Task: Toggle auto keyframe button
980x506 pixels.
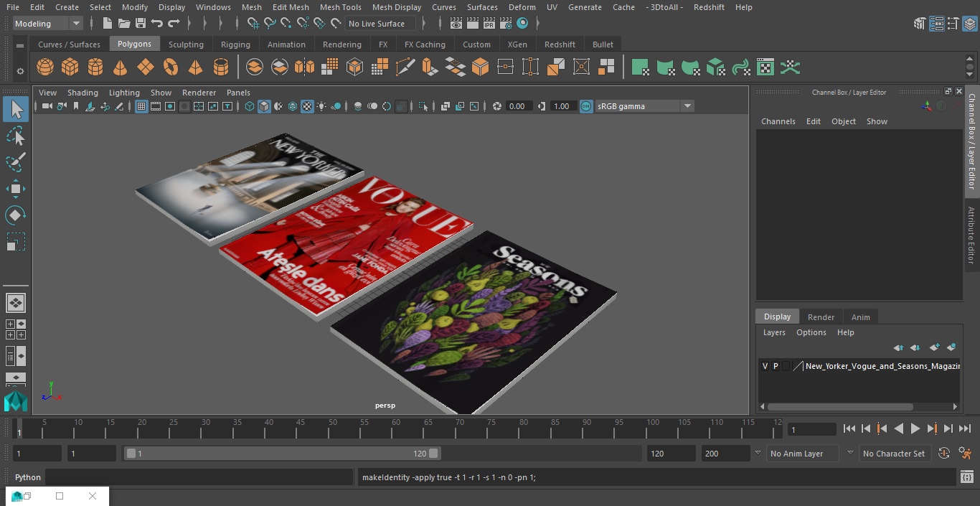Action: 944,454
